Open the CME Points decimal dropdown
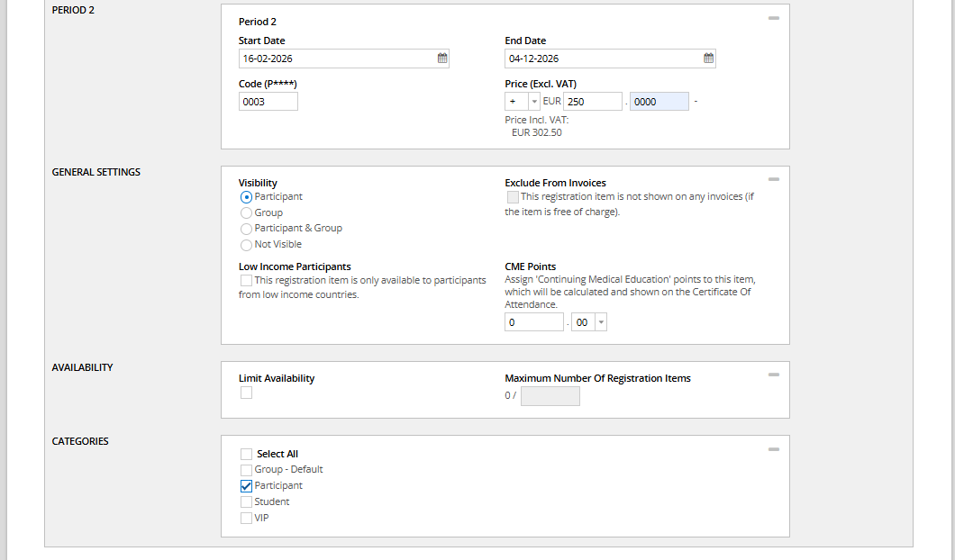 [x=601, y=322]
